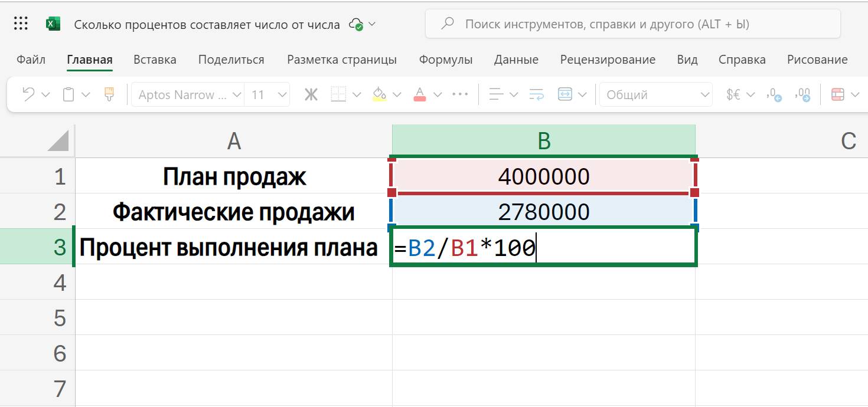Viewport: 868px width, 407px height.
Task: Click the cloud saved status icon
Action: (x=356, y=24)
